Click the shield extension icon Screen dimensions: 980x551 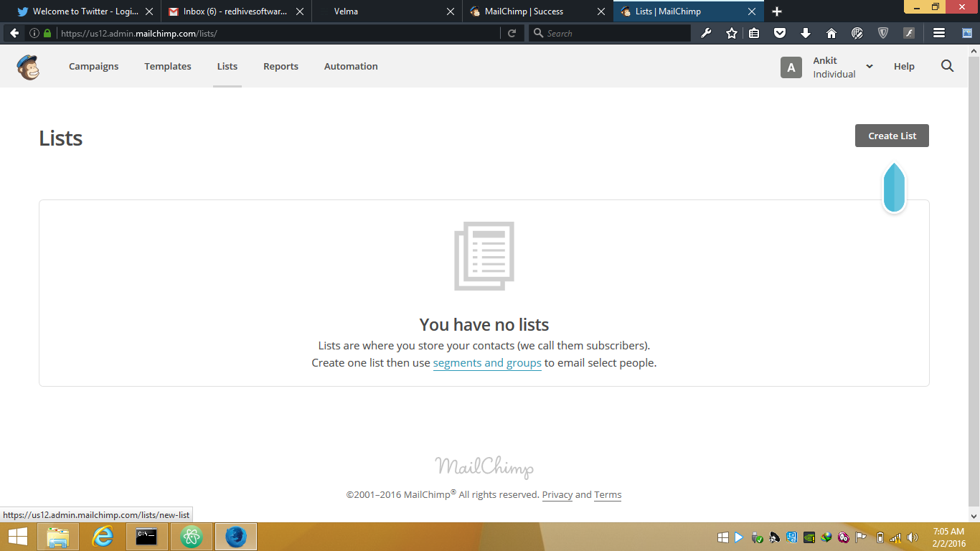883,33
